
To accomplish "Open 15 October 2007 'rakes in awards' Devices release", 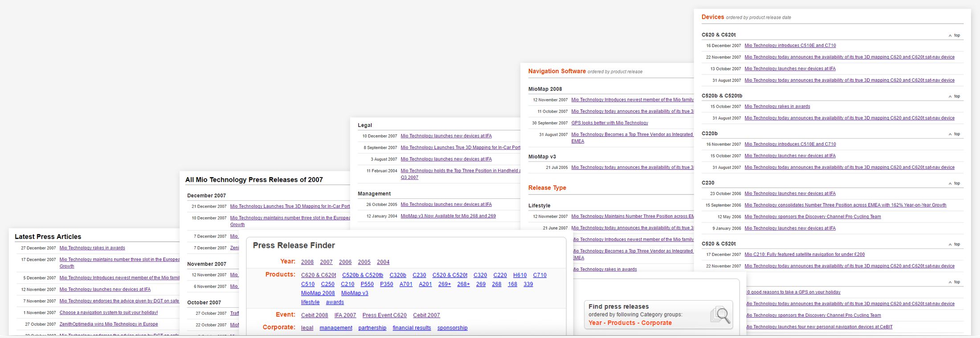I will pyautogui.click(x=777, y=107).
